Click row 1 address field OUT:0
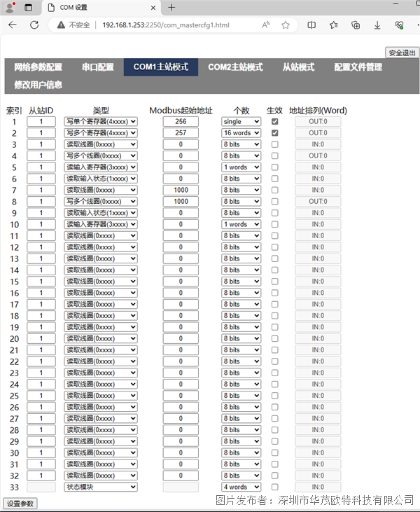Screen dimensions: 420x512 click(318, 121)
